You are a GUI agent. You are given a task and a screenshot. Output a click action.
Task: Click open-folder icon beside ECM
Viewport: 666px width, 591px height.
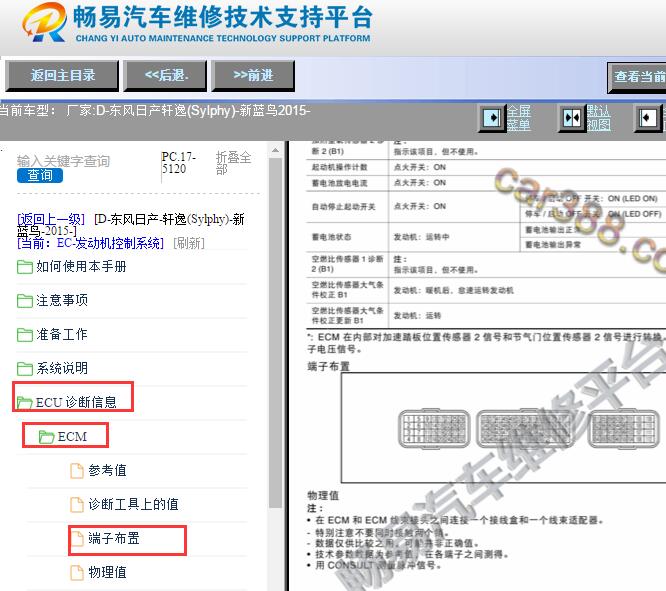[x=46, y=436]
